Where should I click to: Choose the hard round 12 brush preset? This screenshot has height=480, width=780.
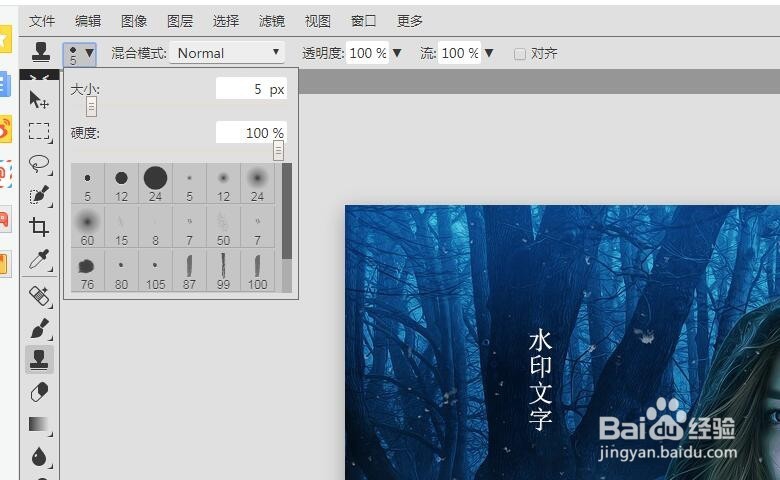121,184
